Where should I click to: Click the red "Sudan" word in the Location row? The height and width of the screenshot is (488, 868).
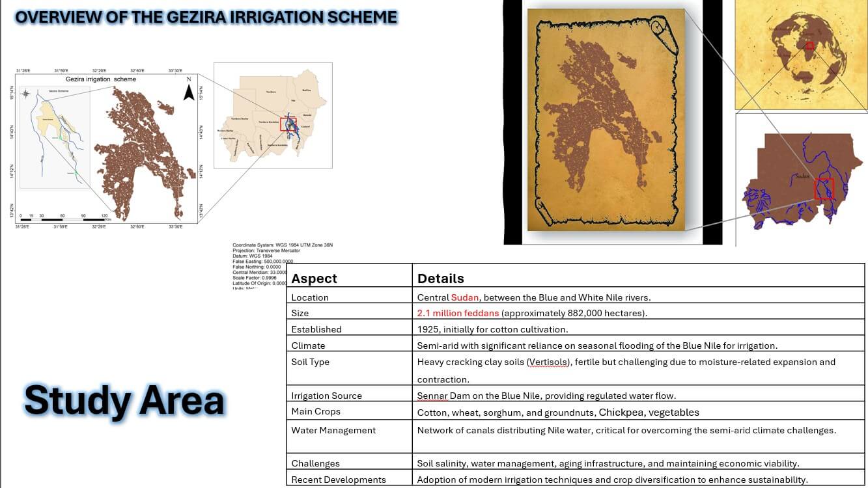(x=465, y=297)
